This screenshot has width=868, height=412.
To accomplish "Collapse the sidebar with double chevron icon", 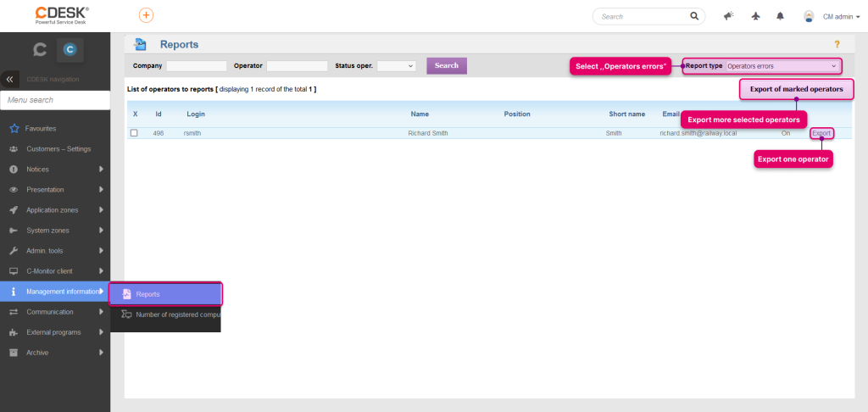I will tap(9, 80).
